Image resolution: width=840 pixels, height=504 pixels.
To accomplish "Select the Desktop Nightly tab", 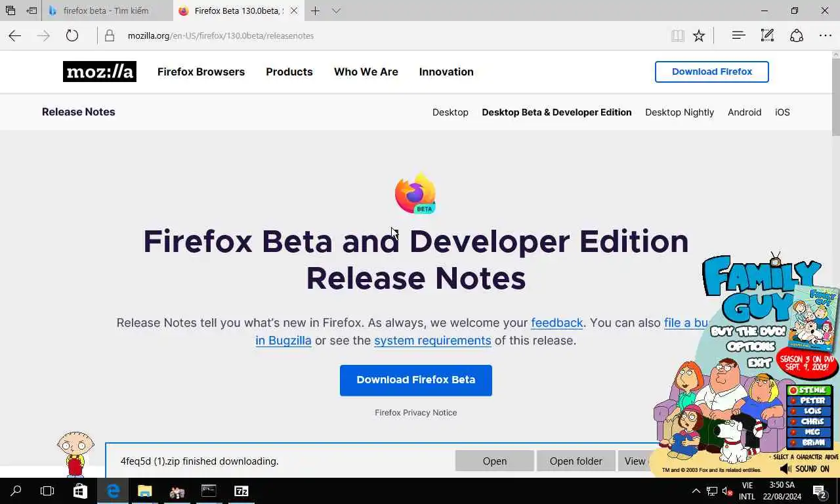I will pos(679,112).
